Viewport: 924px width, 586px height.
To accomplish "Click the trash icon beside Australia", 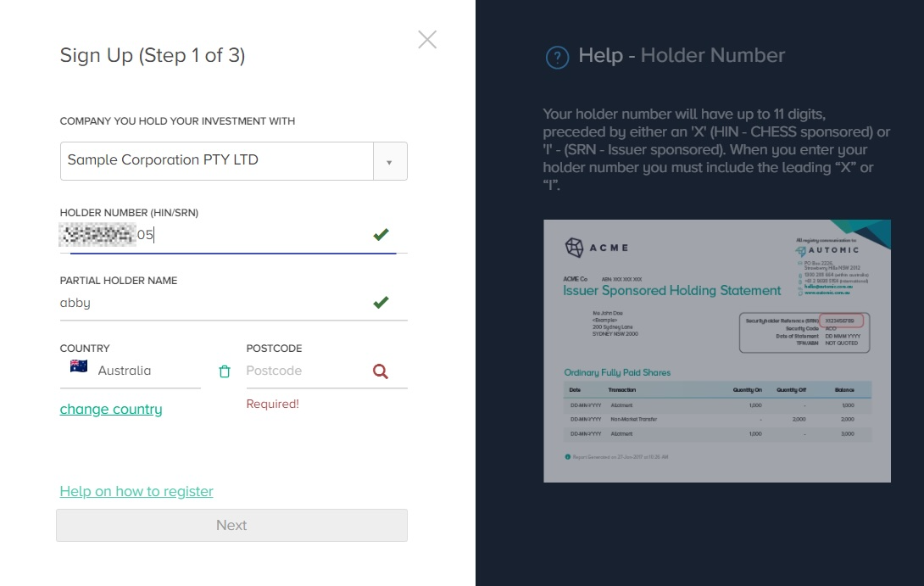I will click(225, 371).
